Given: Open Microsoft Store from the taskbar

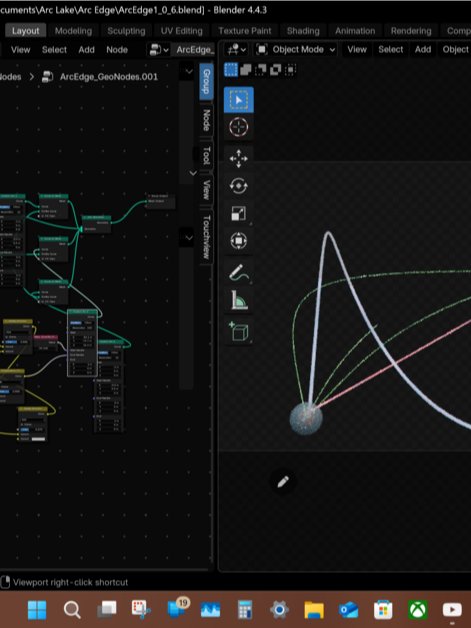Looking at the screenshot, I should click(383, 610).
